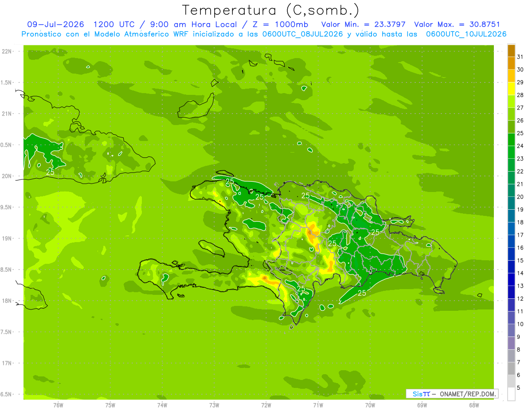Click the blue swatch between 14 and 15

pos(511,267)
